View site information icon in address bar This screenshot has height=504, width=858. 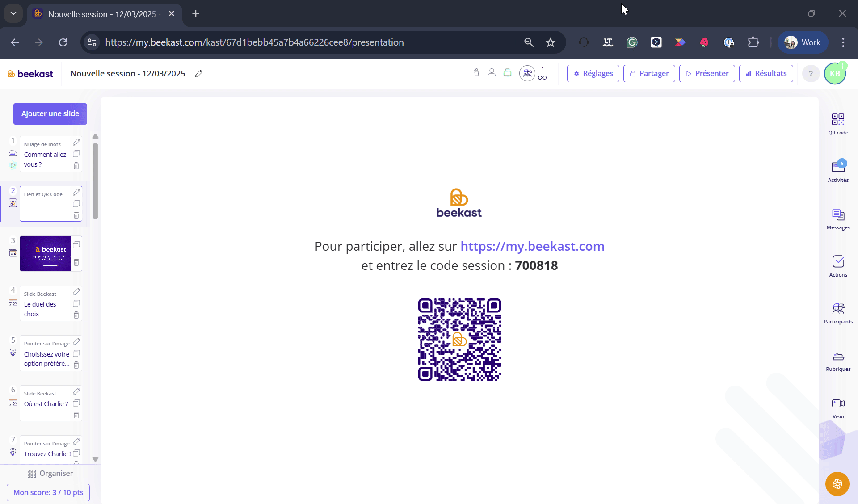tap(92, 42)
